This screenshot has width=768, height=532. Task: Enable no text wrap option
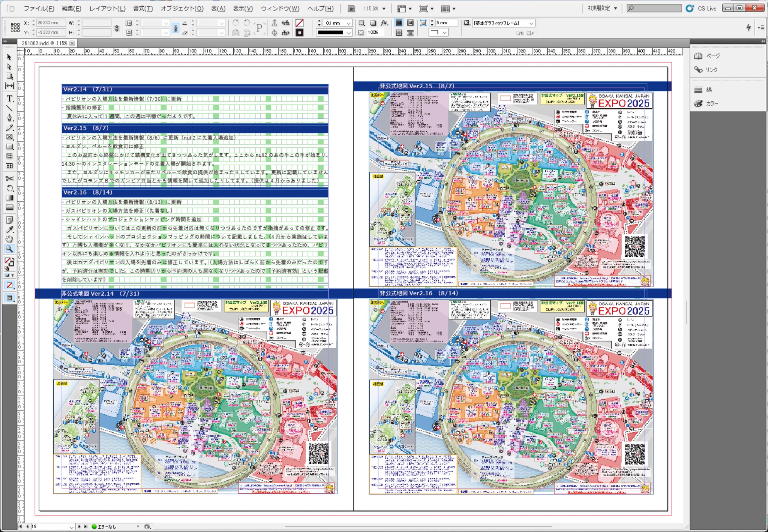[x=399, y=23]
